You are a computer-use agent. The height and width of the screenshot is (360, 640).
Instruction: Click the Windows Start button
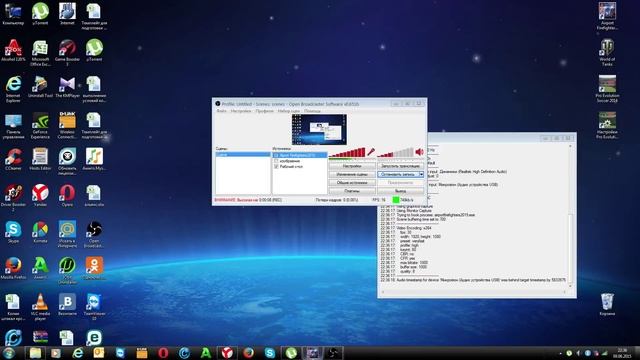(9, 353)
